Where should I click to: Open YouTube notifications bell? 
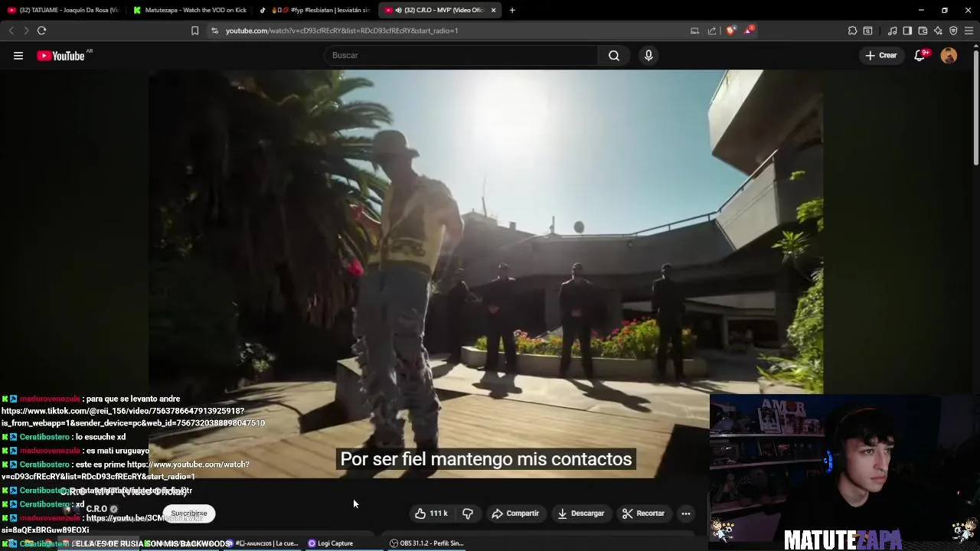(920, 55)
